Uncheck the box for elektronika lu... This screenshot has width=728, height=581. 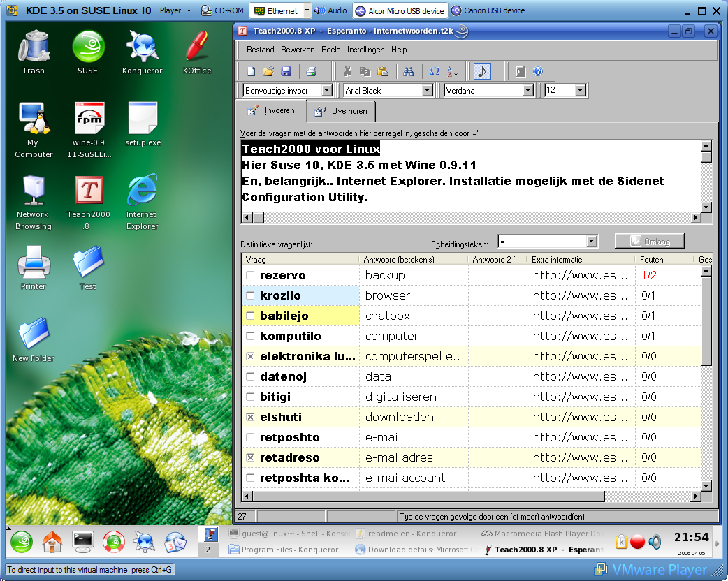(x=250, y=356)
